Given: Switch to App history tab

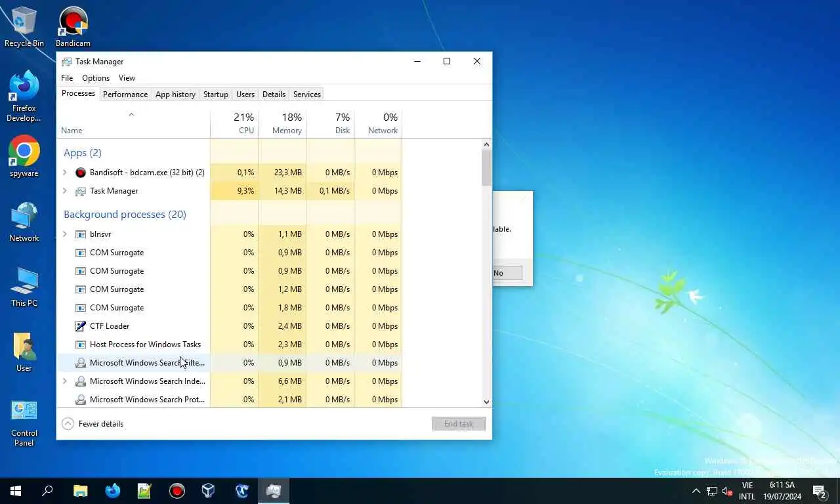Looking at the screenshot, I should tap(175, 94).
